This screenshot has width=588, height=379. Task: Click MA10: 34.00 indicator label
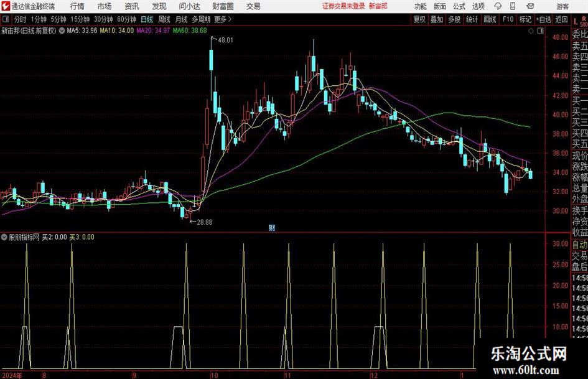(116, 30)
